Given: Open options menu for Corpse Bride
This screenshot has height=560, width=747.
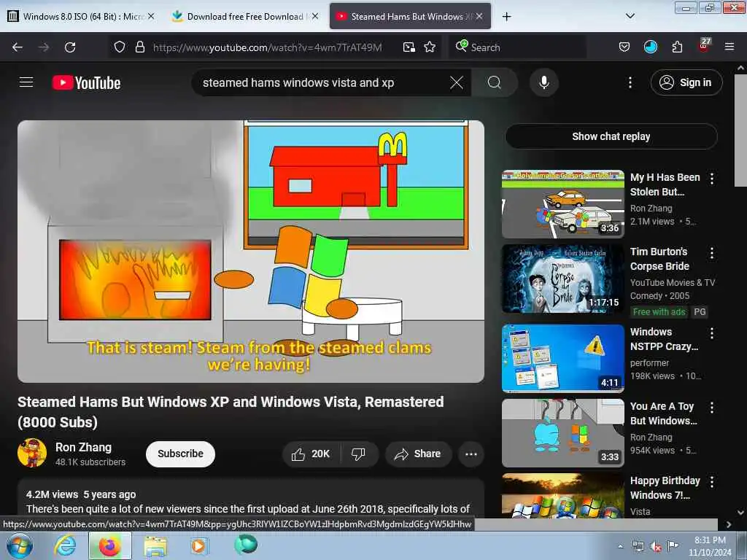Looking at the screenshot, I should tap(712, 253).
